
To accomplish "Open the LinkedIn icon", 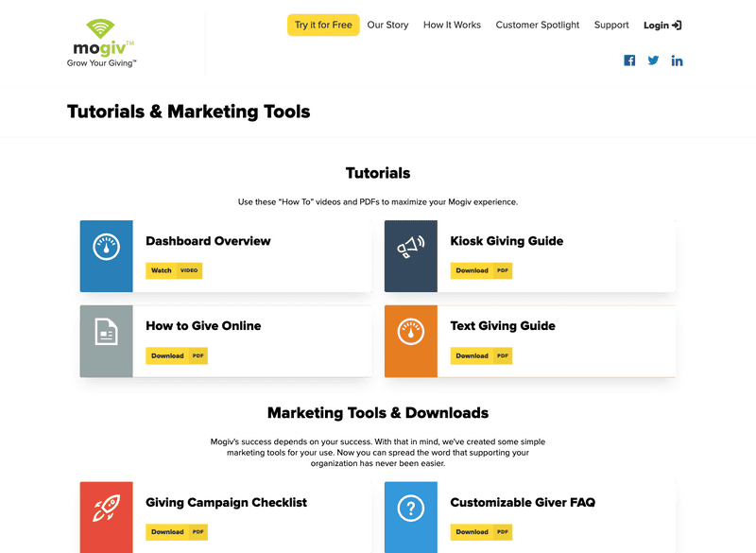I will click(677, 60).
